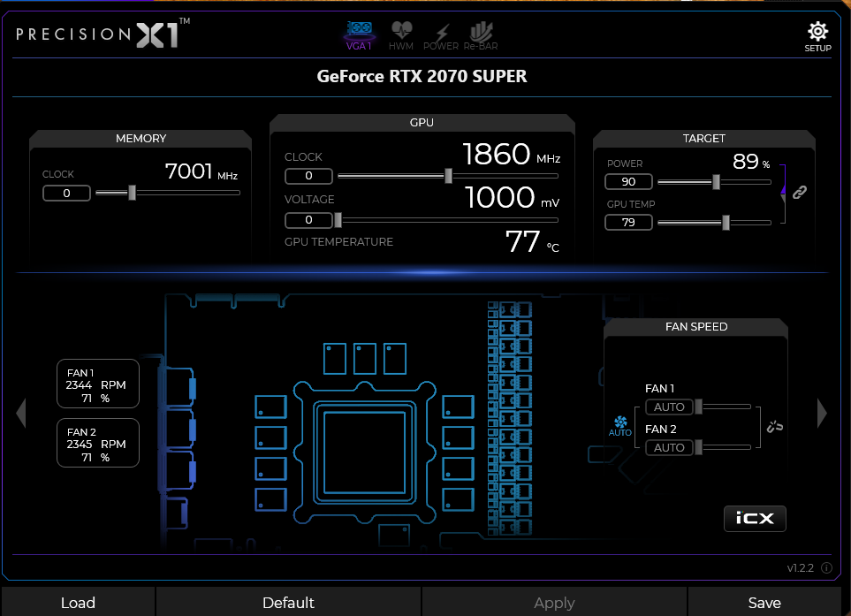Click the Apply button
The height and width of the screenshot is (616, 851).
coord(554,602)
